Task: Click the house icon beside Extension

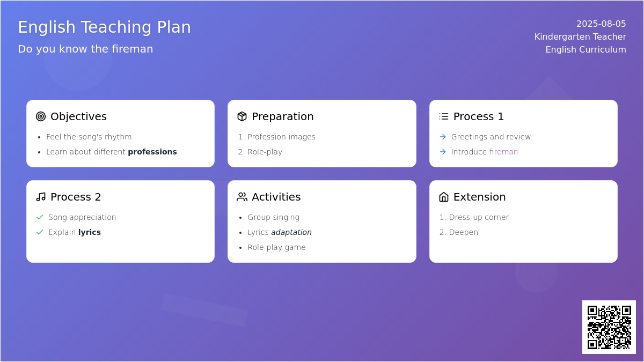Action: click(444, 197)
